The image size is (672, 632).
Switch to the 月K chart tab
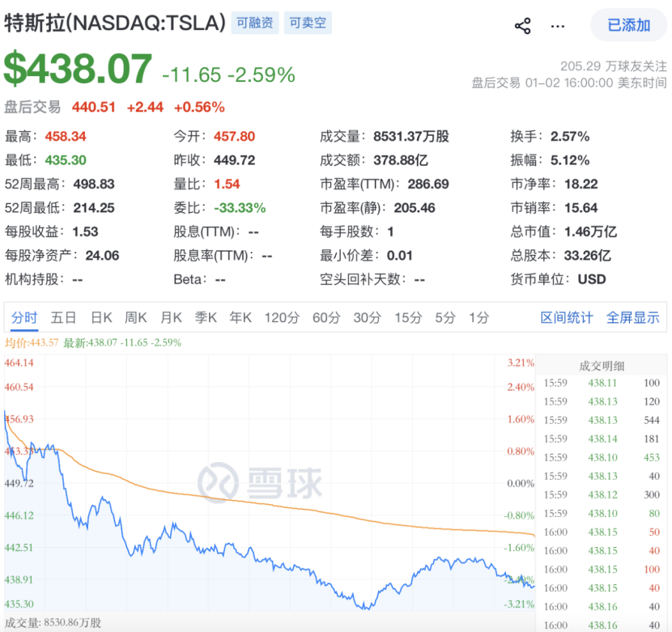point(172,317)
